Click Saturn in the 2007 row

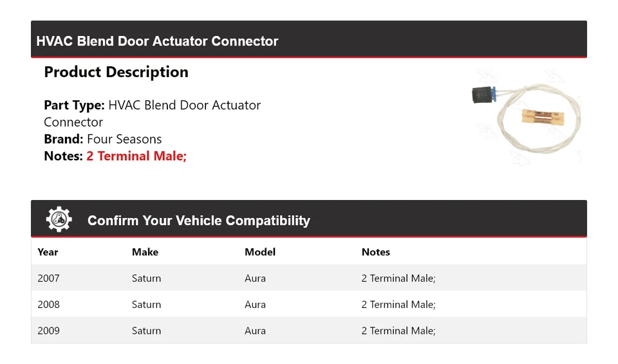click(146, 278)
